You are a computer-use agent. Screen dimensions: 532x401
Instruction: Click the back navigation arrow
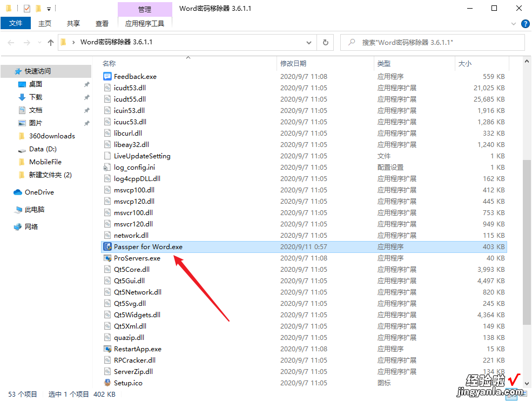11,43
